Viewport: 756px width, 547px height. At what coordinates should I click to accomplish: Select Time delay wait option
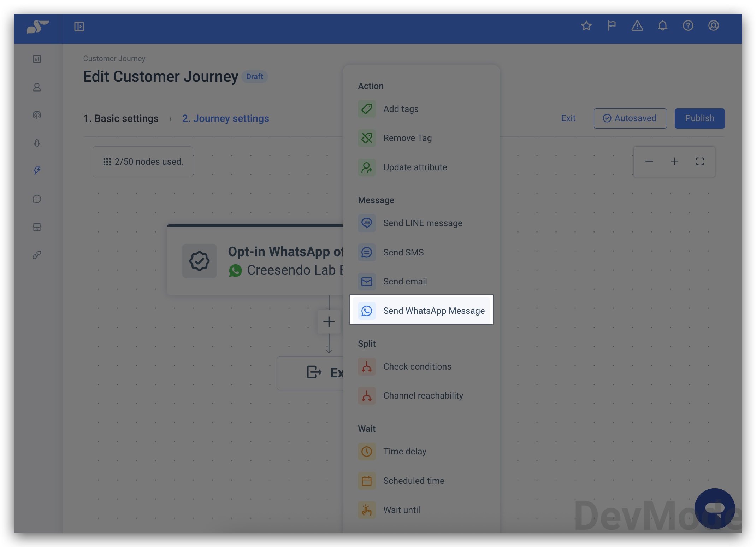[x=421, y=451]
